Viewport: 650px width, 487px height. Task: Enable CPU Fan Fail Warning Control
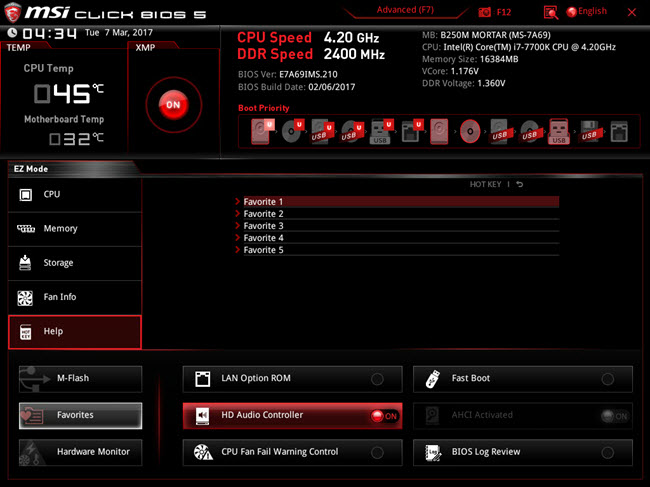377,453
